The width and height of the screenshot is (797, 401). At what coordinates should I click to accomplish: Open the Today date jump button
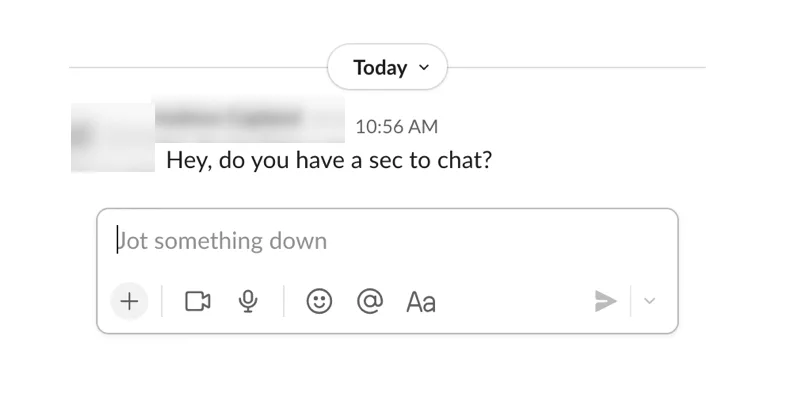(x=387, y=67)
